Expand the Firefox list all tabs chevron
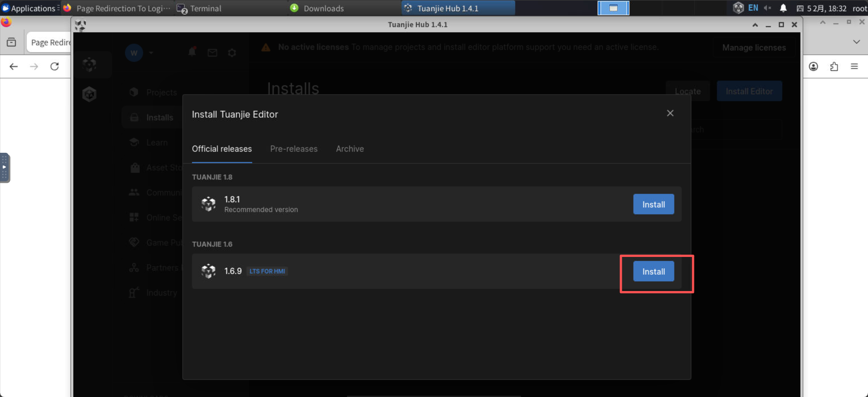Screen dimensions: 868x397 click(x=857, y=42)
